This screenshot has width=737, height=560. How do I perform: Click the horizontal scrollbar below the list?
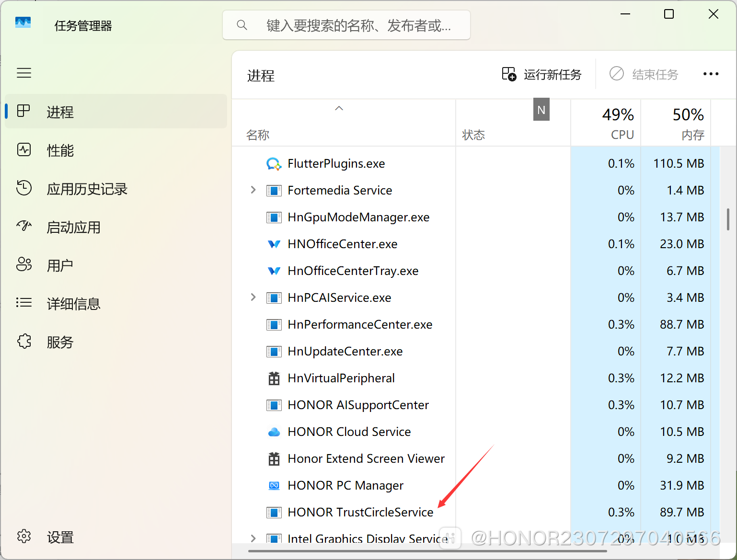pyautogui.click(x=427, y=551)
